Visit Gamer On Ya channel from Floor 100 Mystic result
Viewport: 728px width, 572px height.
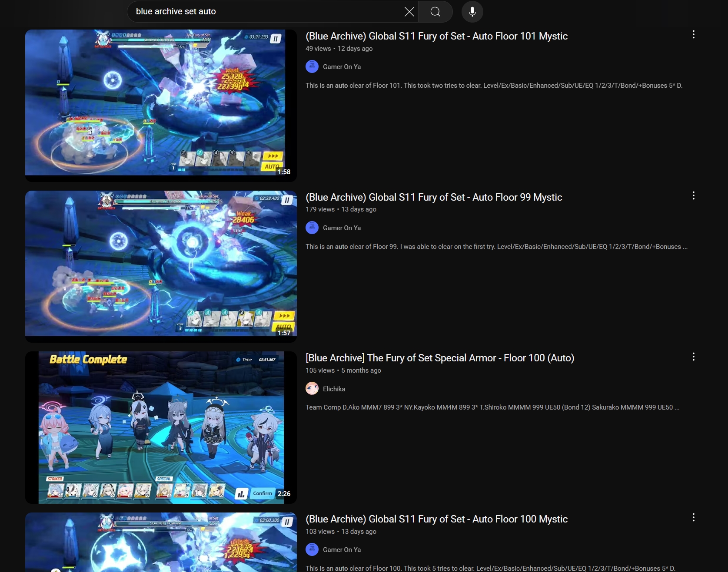(x=342, y=550)
